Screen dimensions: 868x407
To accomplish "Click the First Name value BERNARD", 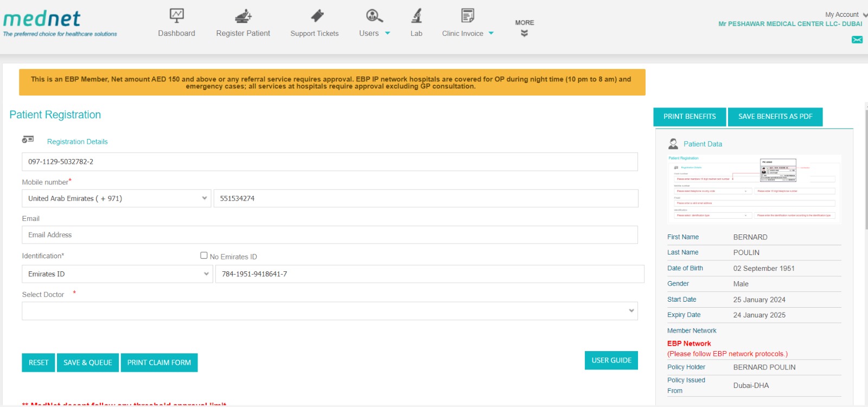I will (x=750, y=237).
